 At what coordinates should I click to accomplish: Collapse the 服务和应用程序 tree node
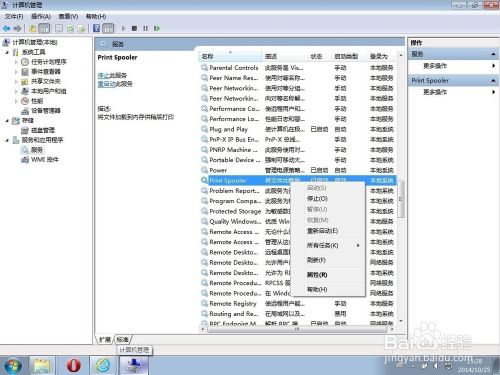pyautogui.click(x=7, y=140)
